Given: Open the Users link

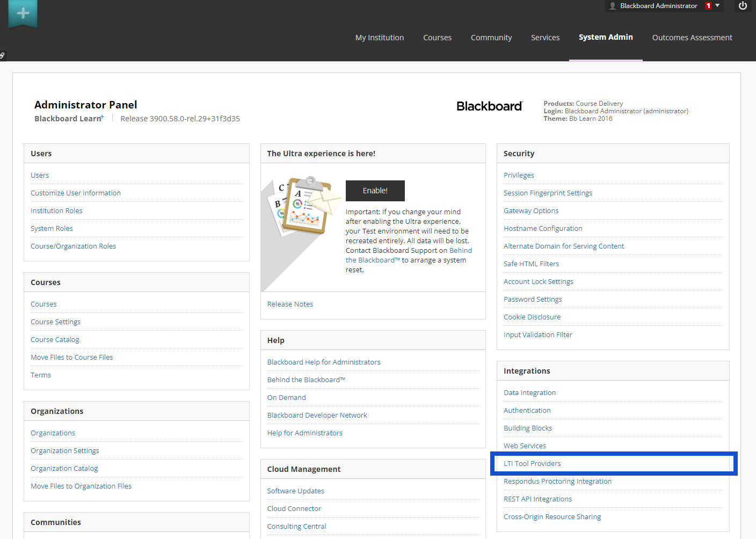Looking at the screenshot, I should (x=40, y=176).
